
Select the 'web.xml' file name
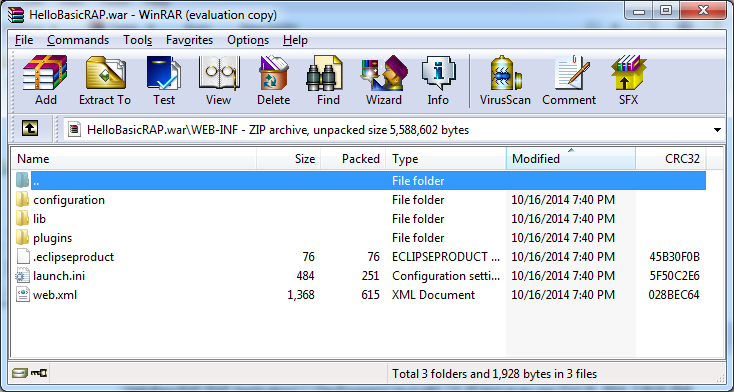point(55,295)
